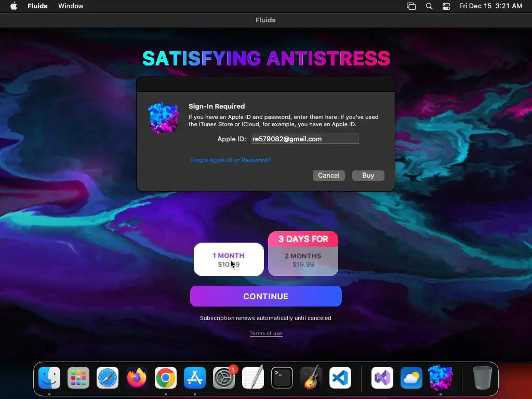Open the App Store dock icon
532x399 pixels.
click(x=195, y=378)
